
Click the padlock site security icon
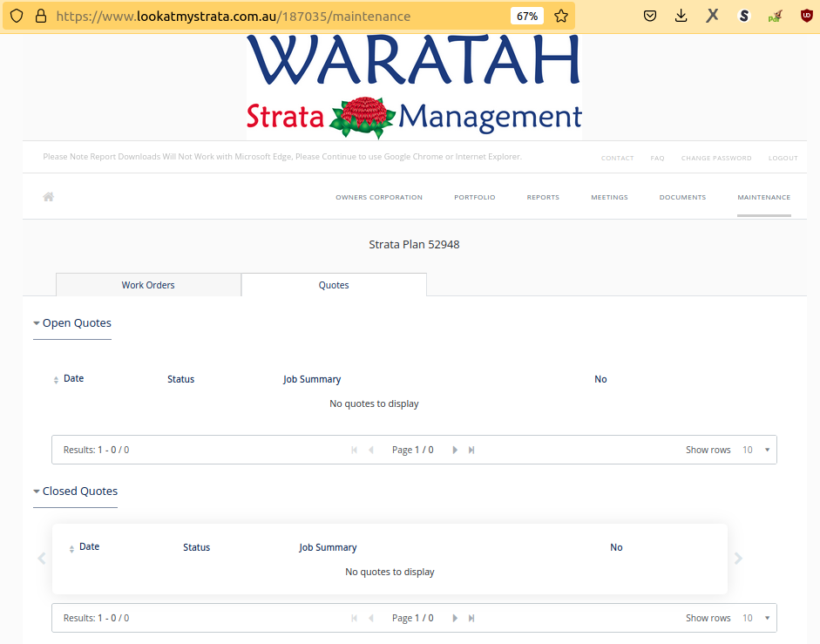pos(41,16)
